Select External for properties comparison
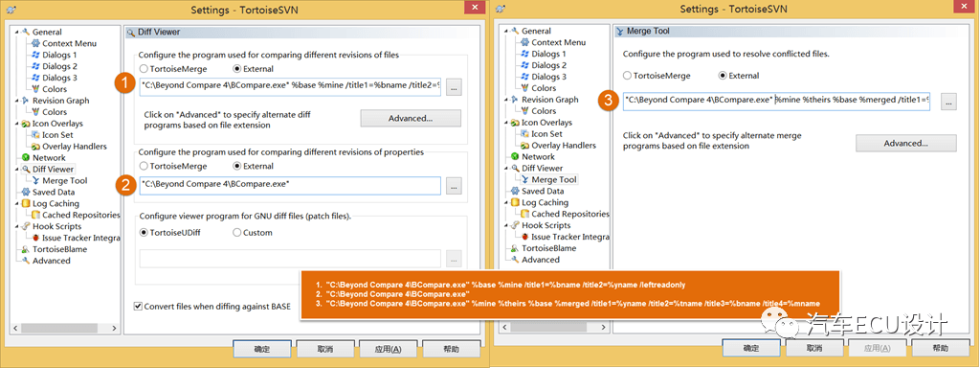Viewport: 980px width, 368px height. 237,167
